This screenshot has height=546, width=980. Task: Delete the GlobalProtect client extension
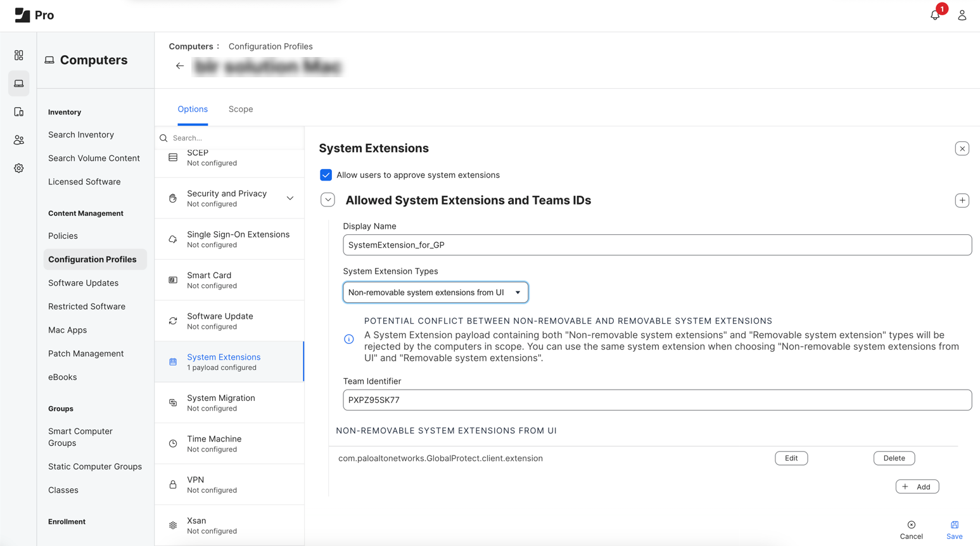pyautogui.click(x=894, y=458)
